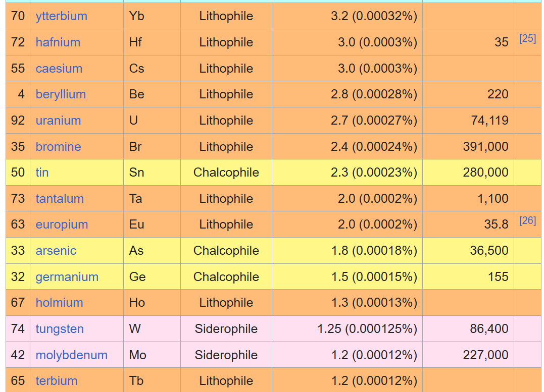Click 'Siderophile' in the tungsten row
544x392 pixels.
pos(226,328)
